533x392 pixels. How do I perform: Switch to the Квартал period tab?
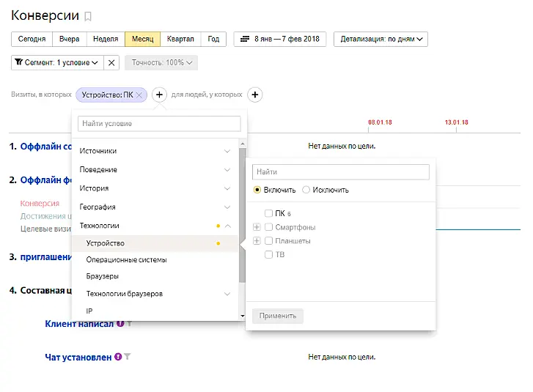tap(180, 40)
